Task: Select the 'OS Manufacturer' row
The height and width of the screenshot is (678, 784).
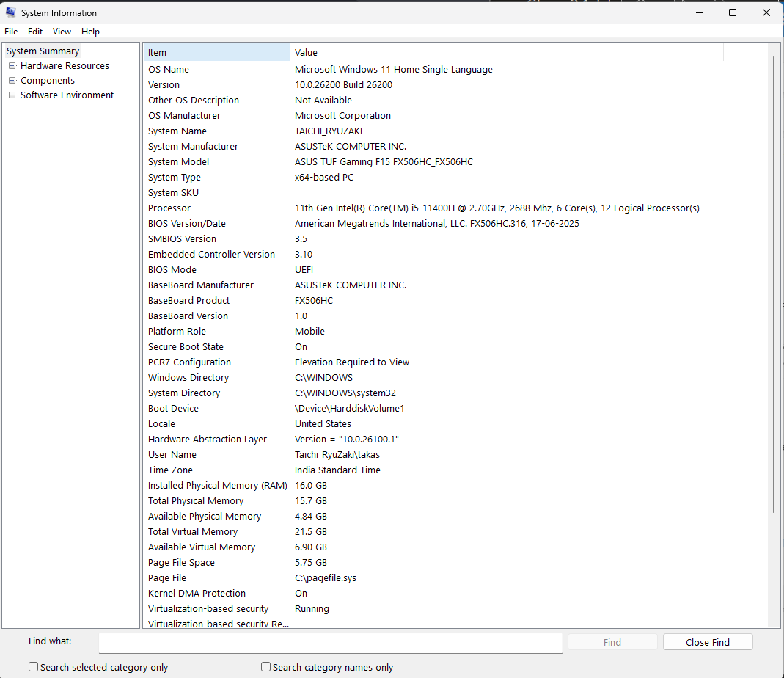Action: pos(433,116)
